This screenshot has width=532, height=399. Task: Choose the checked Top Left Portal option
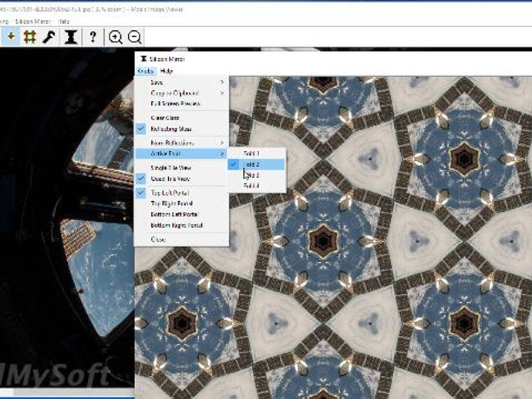tap(181, 193)
